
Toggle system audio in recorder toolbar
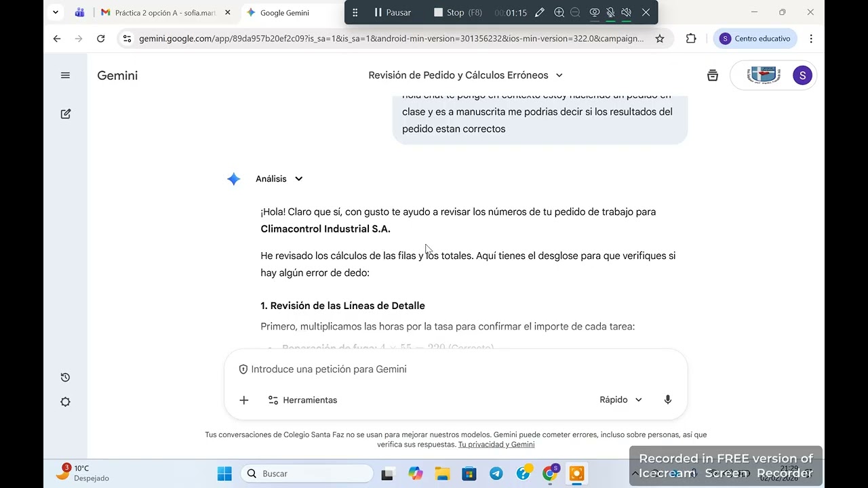coord(627,12)
